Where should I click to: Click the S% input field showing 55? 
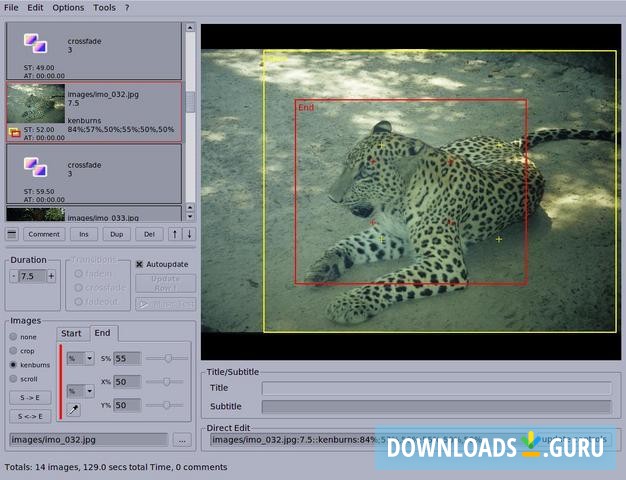[x=127, y=358]
